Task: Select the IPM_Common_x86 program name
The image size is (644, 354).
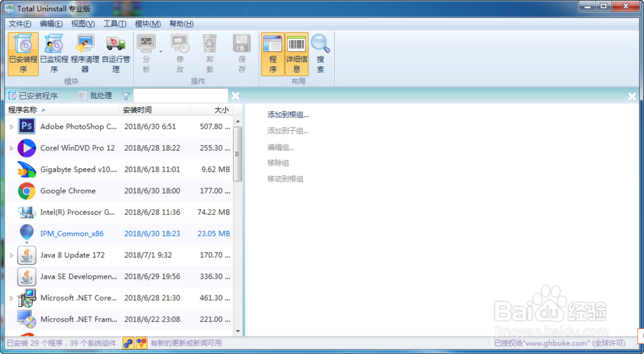Action: 72,233
